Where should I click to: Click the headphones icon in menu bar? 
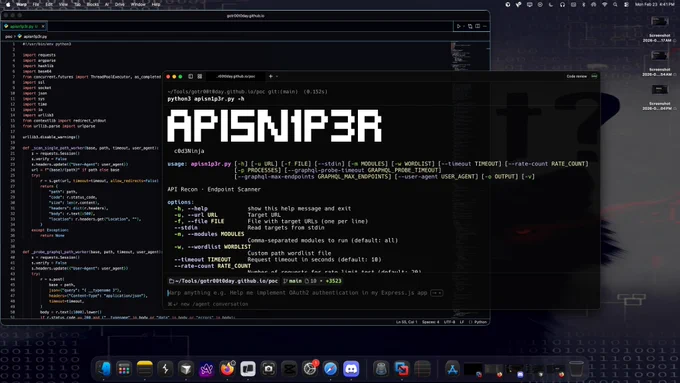point(562,4)
